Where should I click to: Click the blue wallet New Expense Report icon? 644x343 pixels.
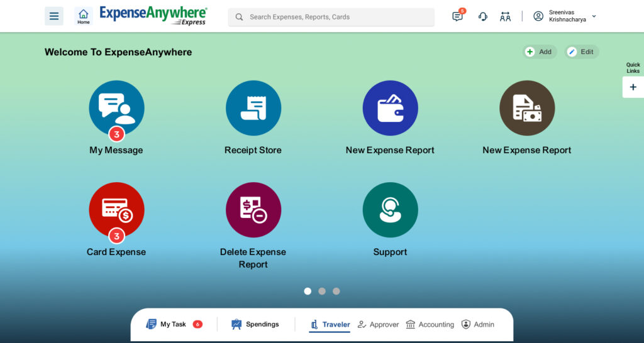pos(390,108)
